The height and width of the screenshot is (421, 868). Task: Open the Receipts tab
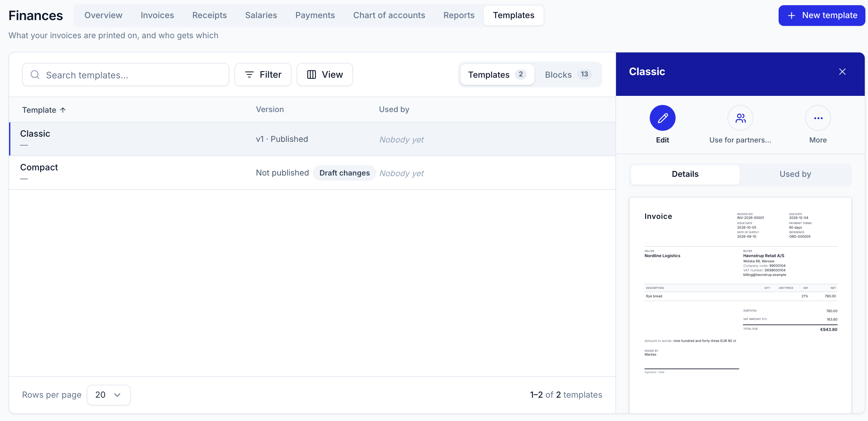[209, 16]
